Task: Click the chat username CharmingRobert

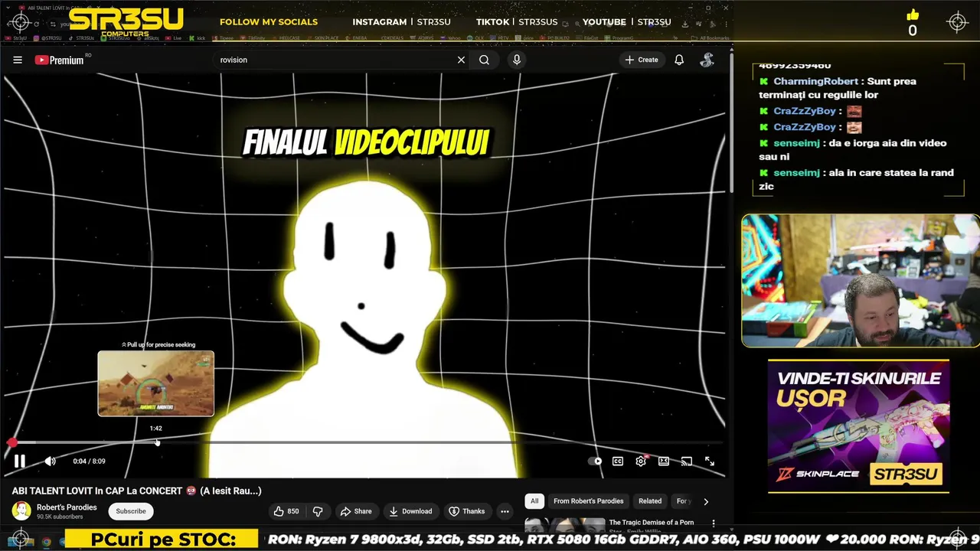Action: 815,81
